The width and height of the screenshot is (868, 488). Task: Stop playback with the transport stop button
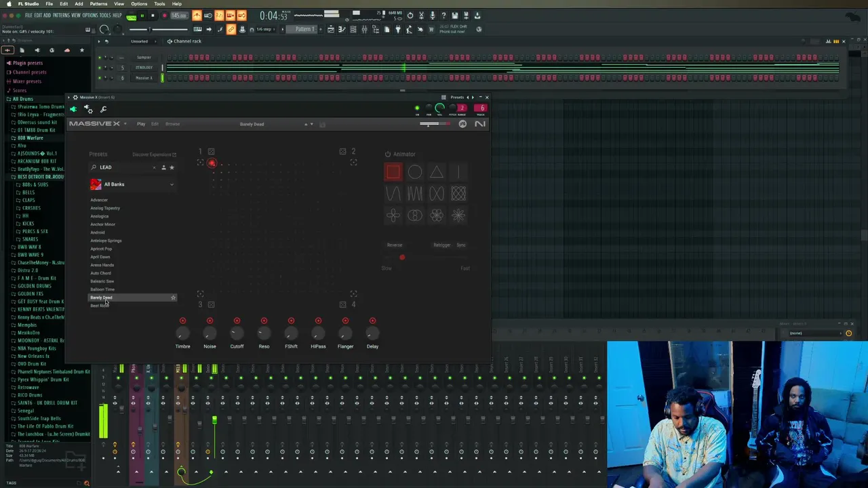click(153, 15)
